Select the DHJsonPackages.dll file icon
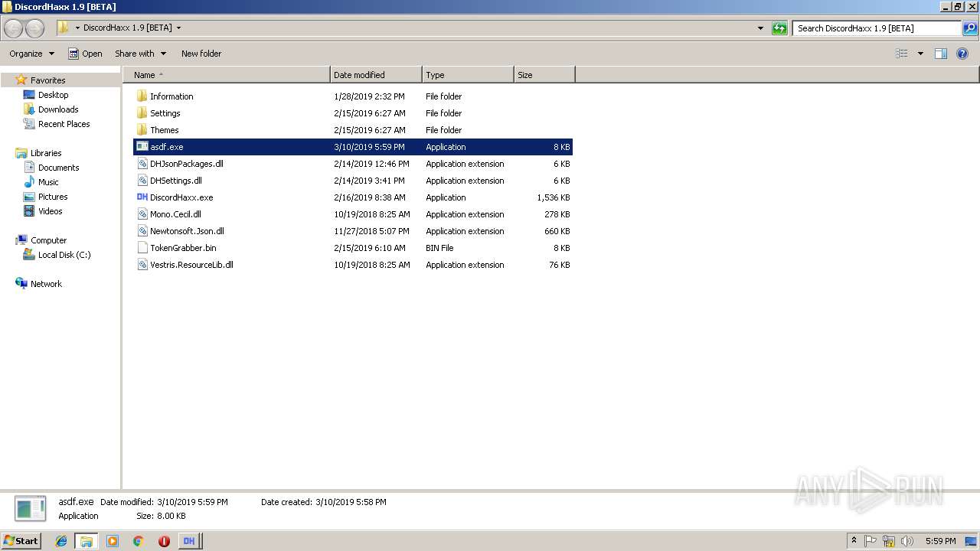The image size is (980, 551). pos(142,164)
